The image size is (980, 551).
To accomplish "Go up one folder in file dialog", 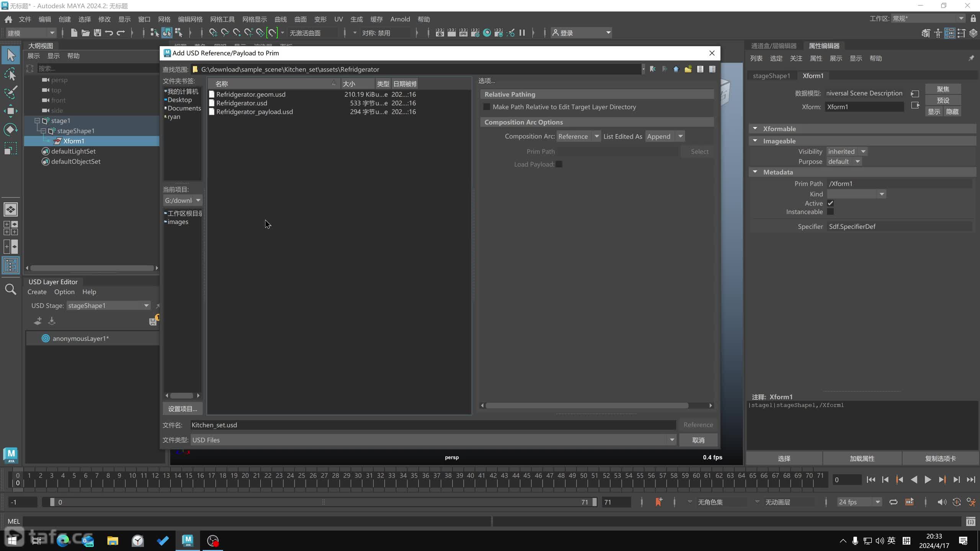I will [x=676, y=69].
